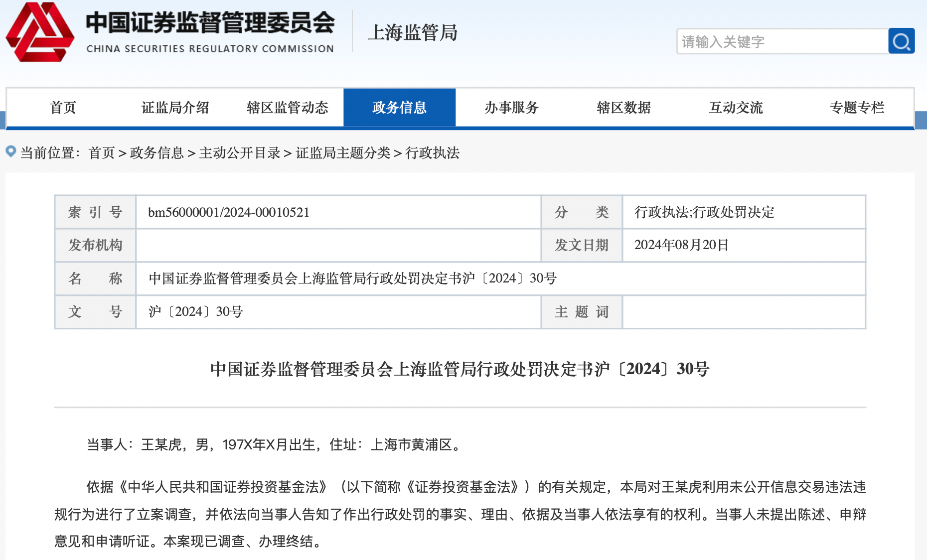Screen dimensions: 927x560
Task: Go to 政务信息 in the breadcrumb
Action: tap(157, 153)
